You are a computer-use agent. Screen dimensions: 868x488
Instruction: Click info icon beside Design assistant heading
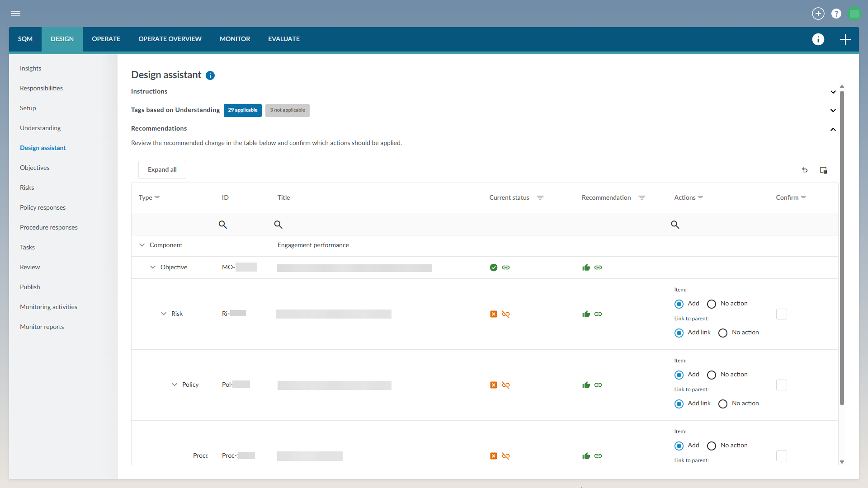pyautogui.click(x=210, y=75)
